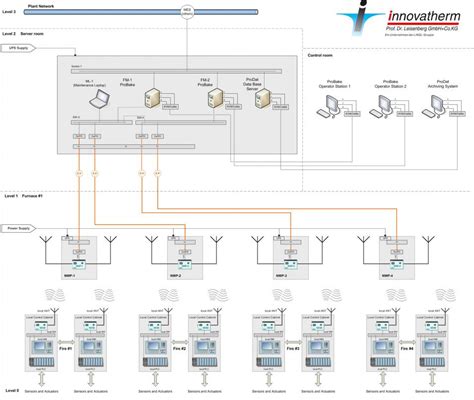The image size is (474, 400).
Task: Click the Power Supply label tag
Action: pyautogui.click(x=18, y=228)
